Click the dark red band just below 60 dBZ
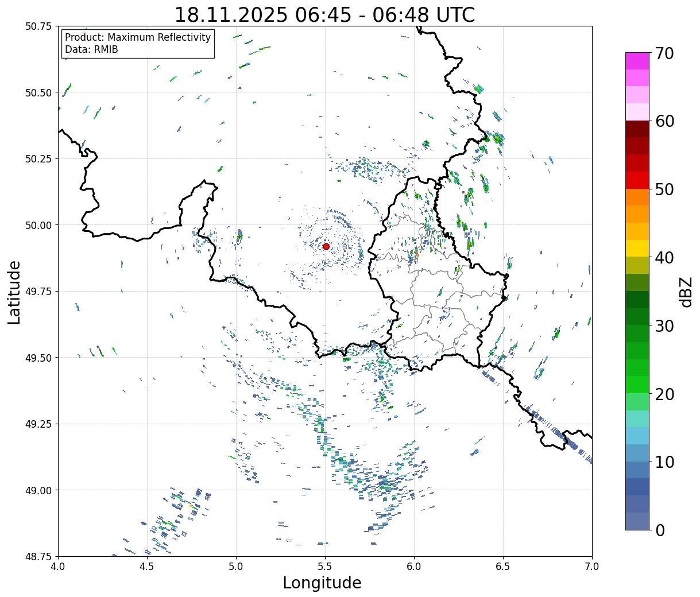Screen dimensions: 700x597 (x=637, y=129)
